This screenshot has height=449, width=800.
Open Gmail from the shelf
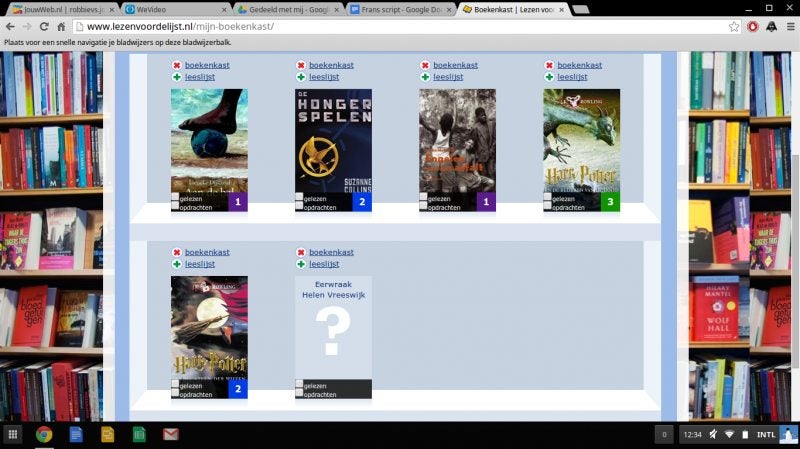170,434
